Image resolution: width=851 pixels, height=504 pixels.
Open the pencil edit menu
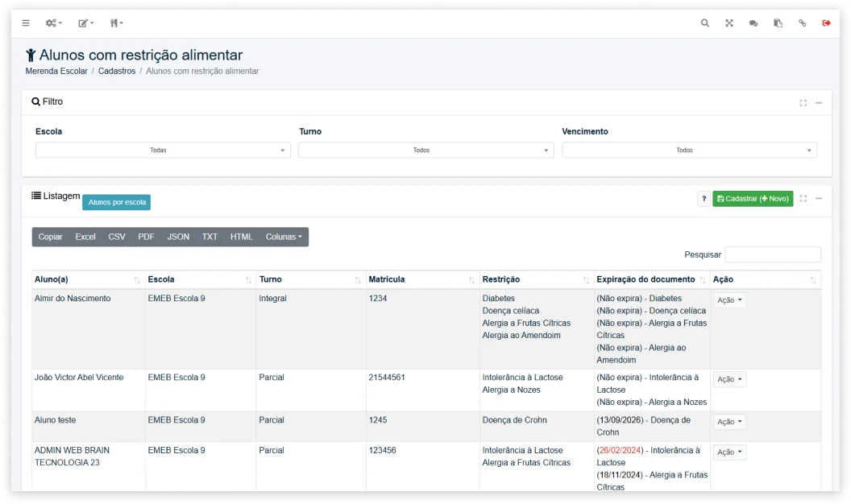[x=85, y=23]
